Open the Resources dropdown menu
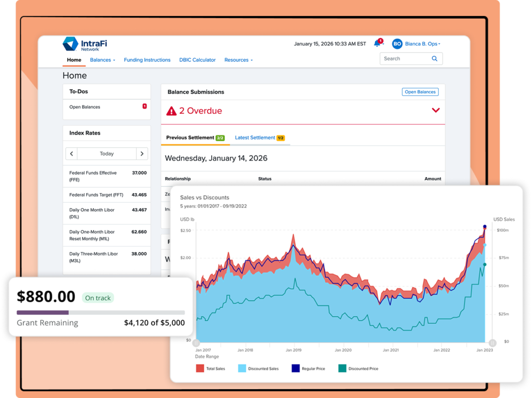Image resolution: width=532 pixels, height=398 pixels. tap(239, 60)
